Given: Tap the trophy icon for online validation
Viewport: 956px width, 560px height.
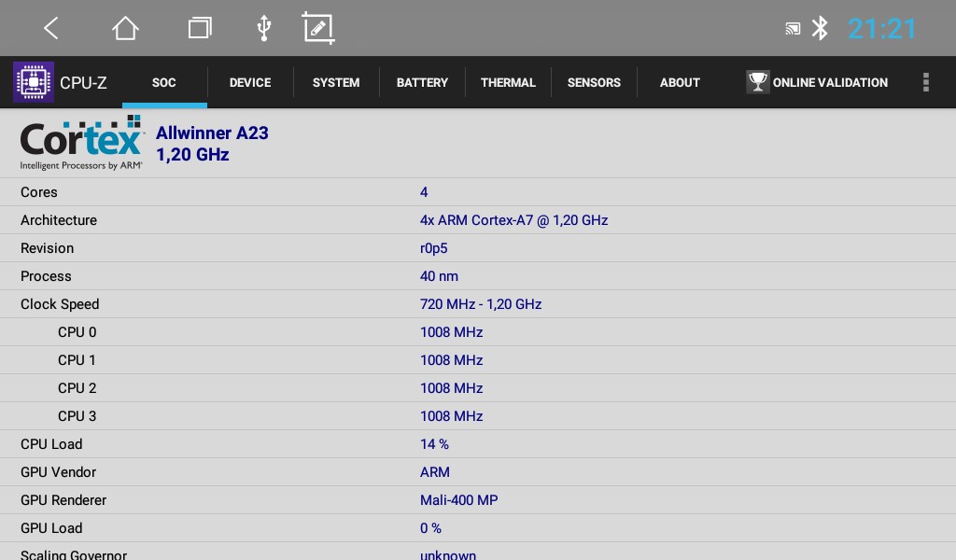Looking at the screenshot, I should pyautogui.click(x=758, y=81).
